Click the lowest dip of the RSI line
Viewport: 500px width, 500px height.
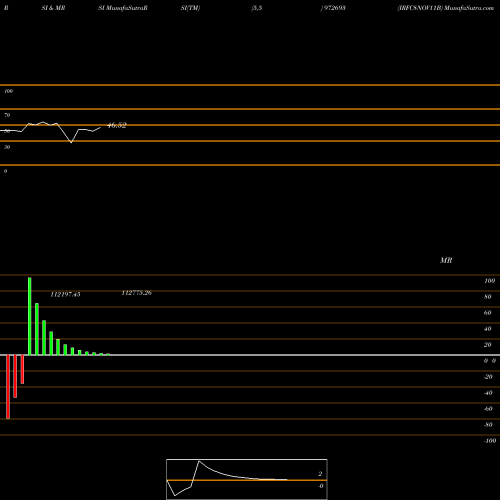(71, 142)
